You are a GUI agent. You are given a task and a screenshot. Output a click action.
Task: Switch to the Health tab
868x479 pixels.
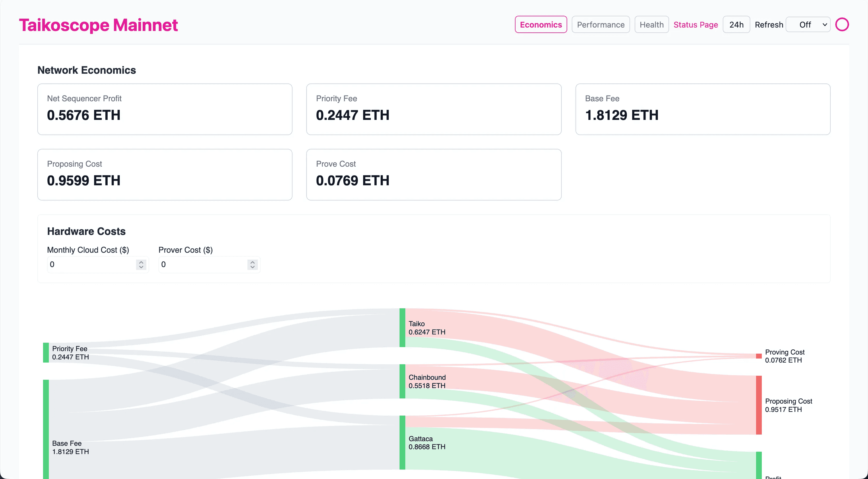651,25
